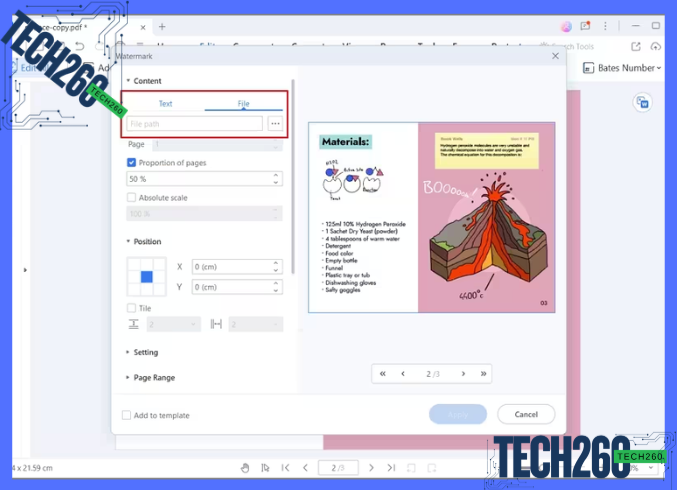
Task: Open the Bates Number dropdown
Action: pos(628,68)
